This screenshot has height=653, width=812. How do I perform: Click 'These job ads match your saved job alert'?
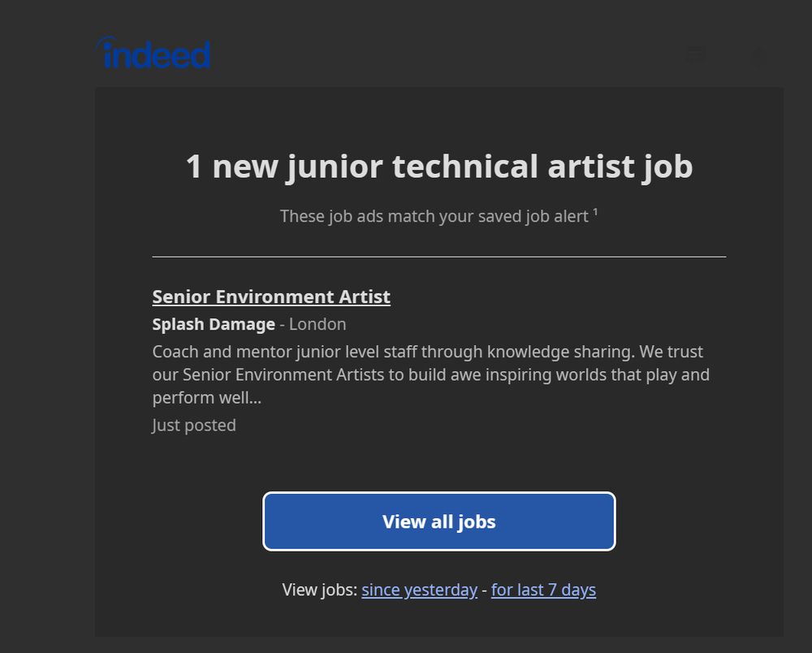click(x=434, y=217)
